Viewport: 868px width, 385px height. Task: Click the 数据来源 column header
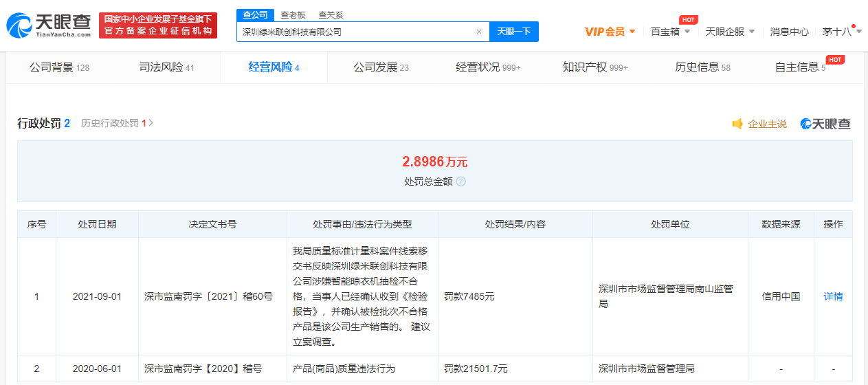(x=781, y=224)
